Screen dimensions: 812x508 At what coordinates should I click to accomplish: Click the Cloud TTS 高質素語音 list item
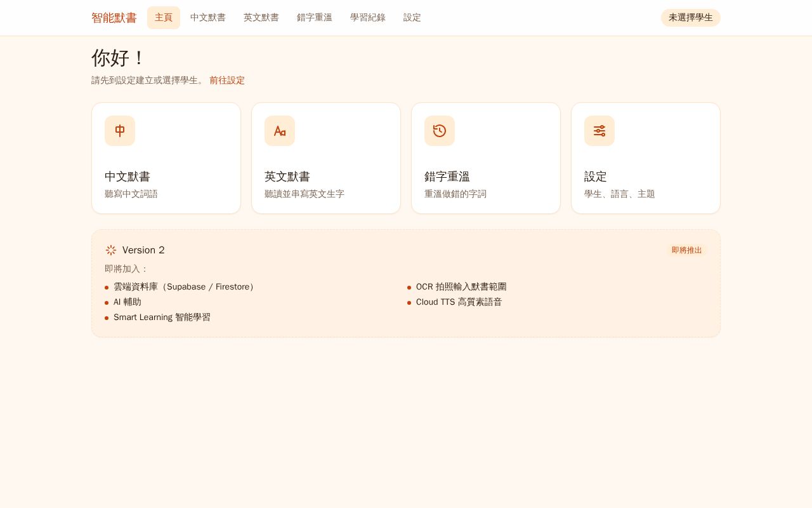[x=459, y=302]
